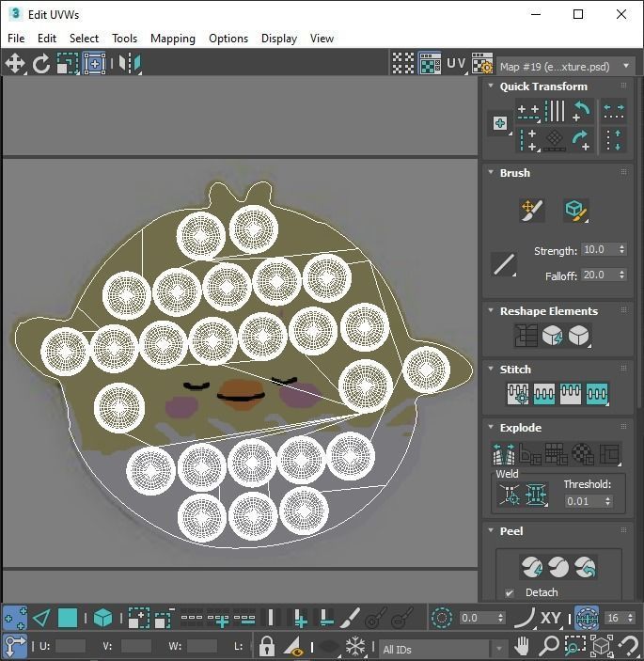This screenshot has width=644, height=661.
Task: Click the rotate 90 degrees counterclockwise icon
Action: 582,111
